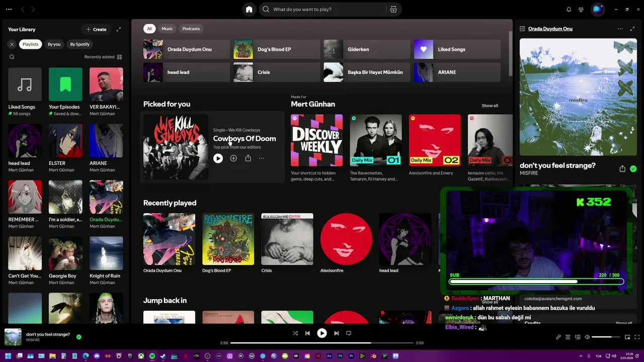Viewport: 644px width, 362px height.
Task: Add Cowboys Of Doom to library
Action: click(233, 158)
